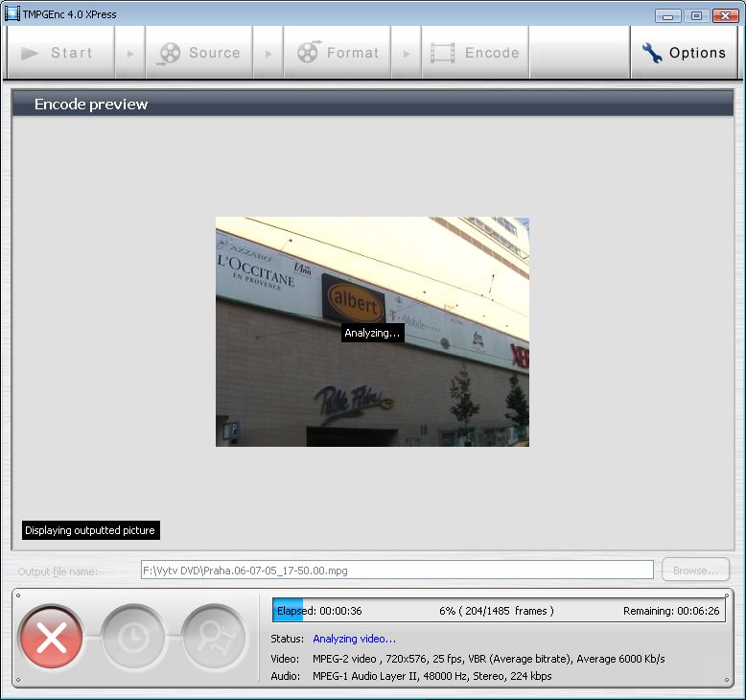Click the 6% ( 204/1485 frames ) text
Screen dimensions: 746x700
coord(497,611)
